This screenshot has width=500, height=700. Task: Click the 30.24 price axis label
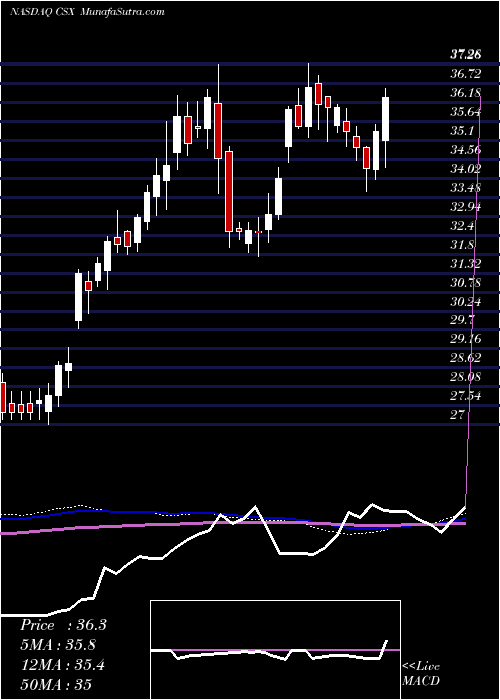(465, 302)
